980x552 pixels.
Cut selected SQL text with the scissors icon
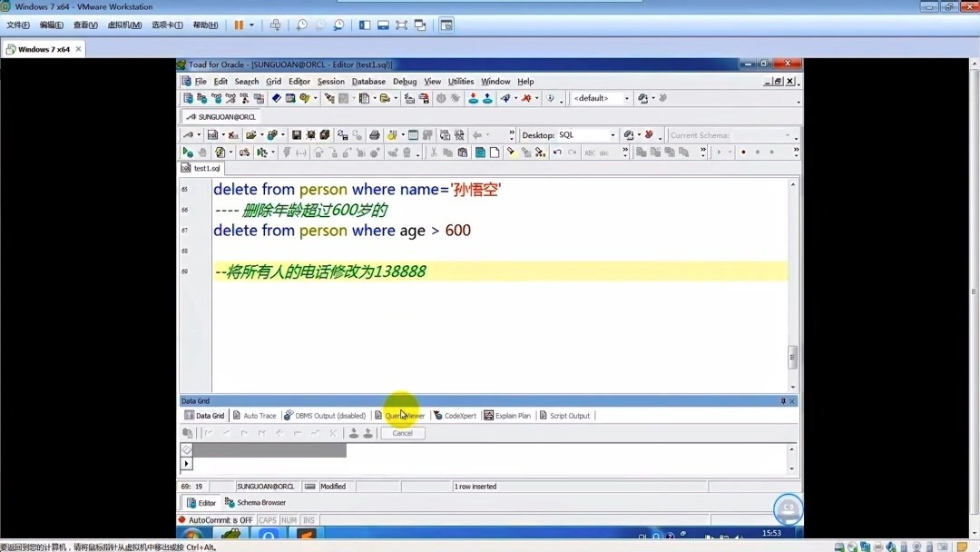point(434,151)
